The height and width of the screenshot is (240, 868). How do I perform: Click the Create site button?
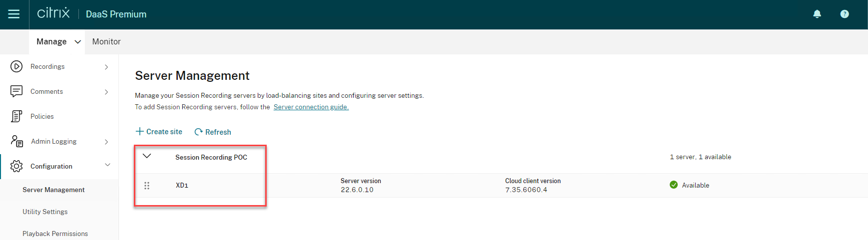[x=159, y=132]
